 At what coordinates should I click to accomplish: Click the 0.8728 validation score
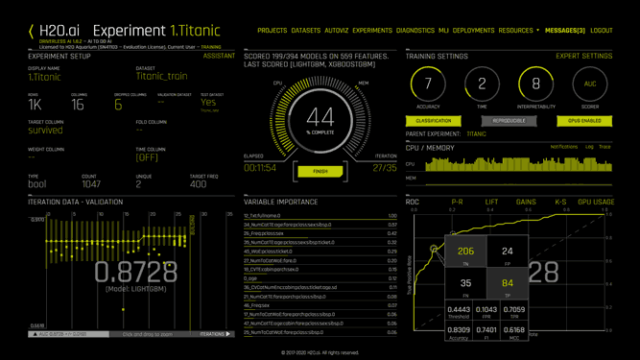tap(136, 272)
